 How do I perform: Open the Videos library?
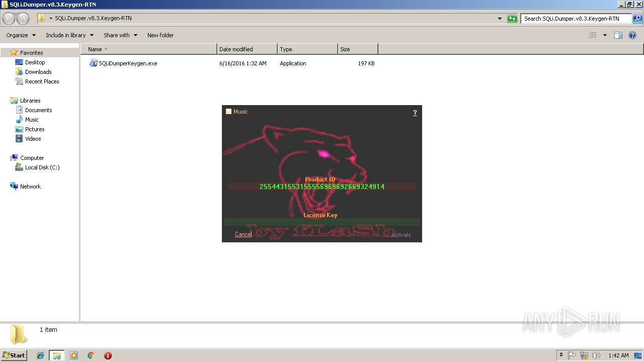point(33,139)
